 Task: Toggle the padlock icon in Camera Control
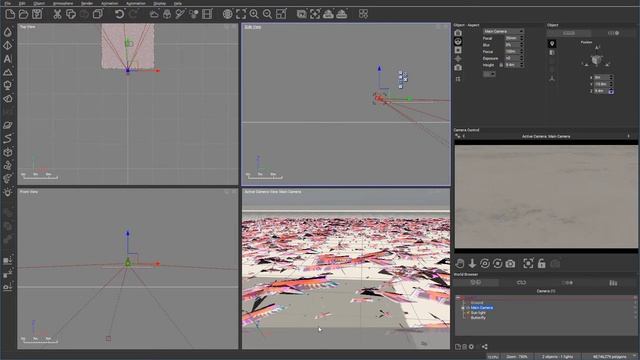(542, 264)
